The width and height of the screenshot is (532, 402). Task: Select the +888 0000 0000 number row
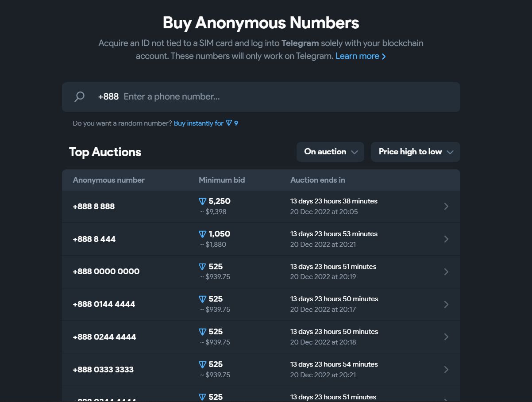click(261, 272)
